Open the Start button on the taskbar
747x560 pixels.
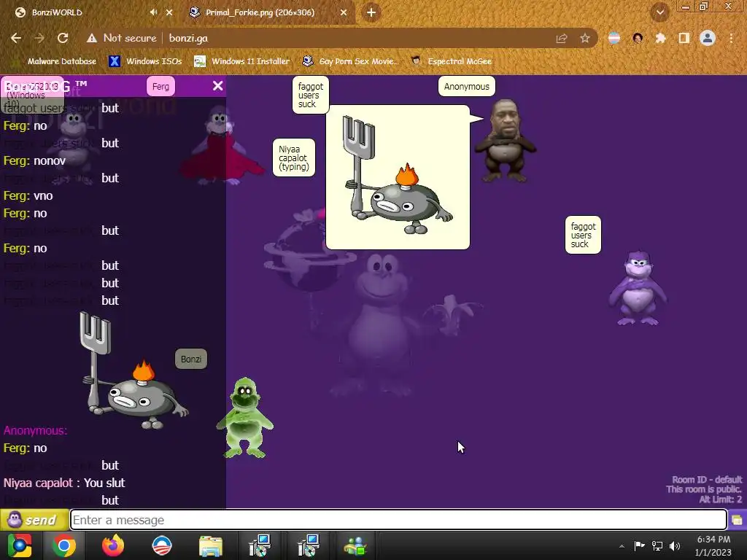20,545
